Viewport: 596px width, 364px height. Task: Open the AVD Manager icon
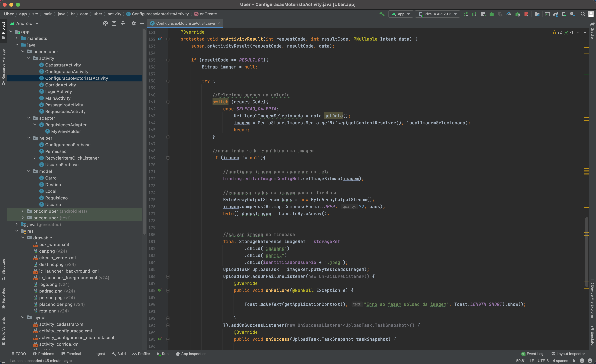point(564,14)
